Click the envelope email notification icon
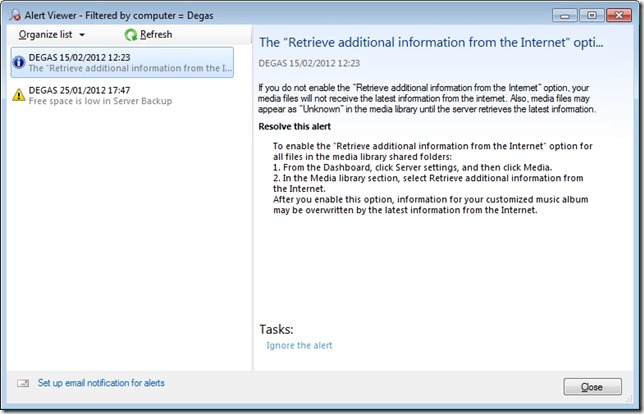 click(22, 384)
